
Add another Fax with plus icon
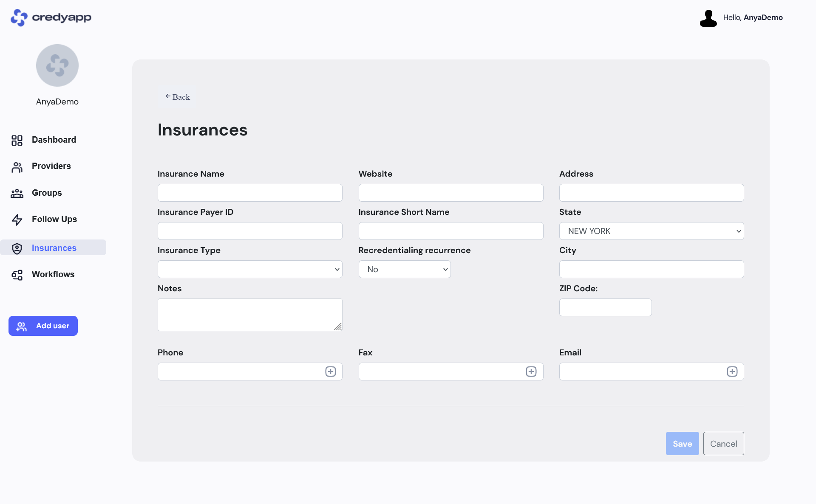(531, 372)
